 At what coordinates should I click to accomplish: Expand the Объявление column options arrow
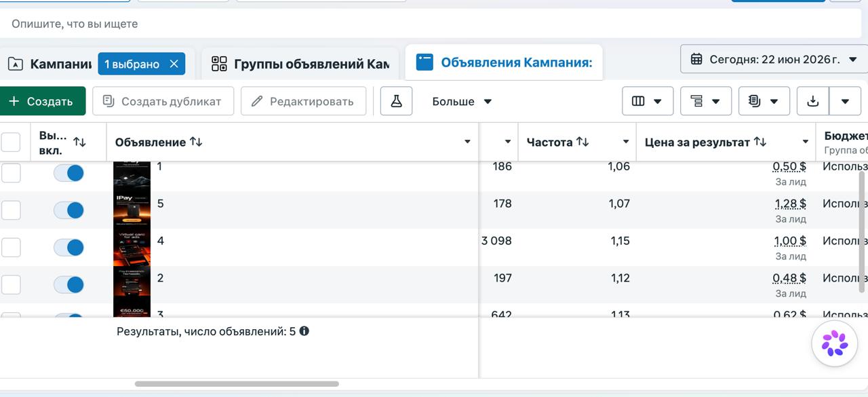pos(467,142)
